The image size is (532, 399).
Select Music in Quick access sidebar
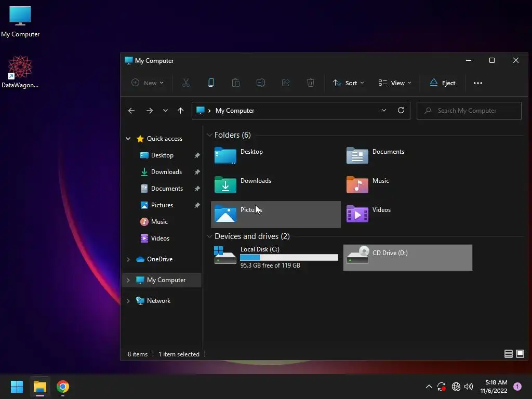coord(159,221)
